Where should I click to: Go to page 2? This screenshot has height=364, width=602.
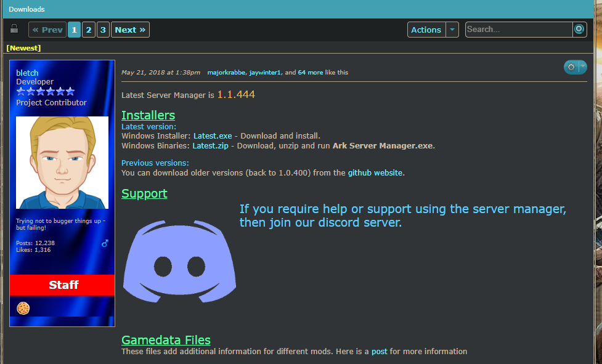(x=89, y=30)
